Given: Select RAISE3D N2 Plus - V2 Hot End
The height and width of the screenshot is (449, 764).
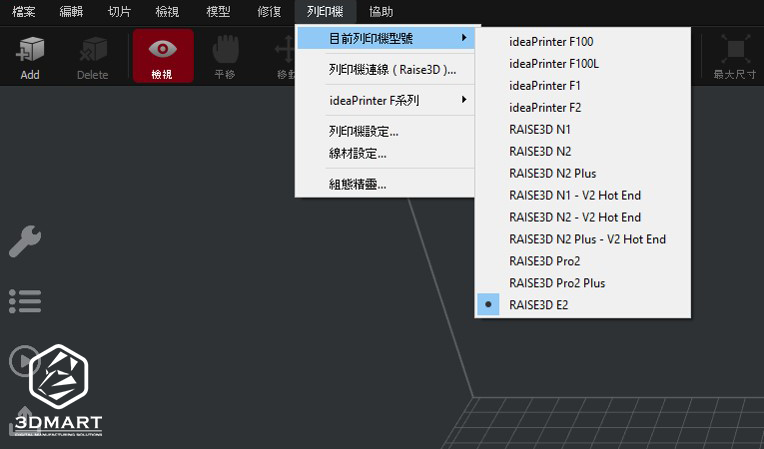Looking at the screenshot, I should pyautogui.click(x=583, y=239).
